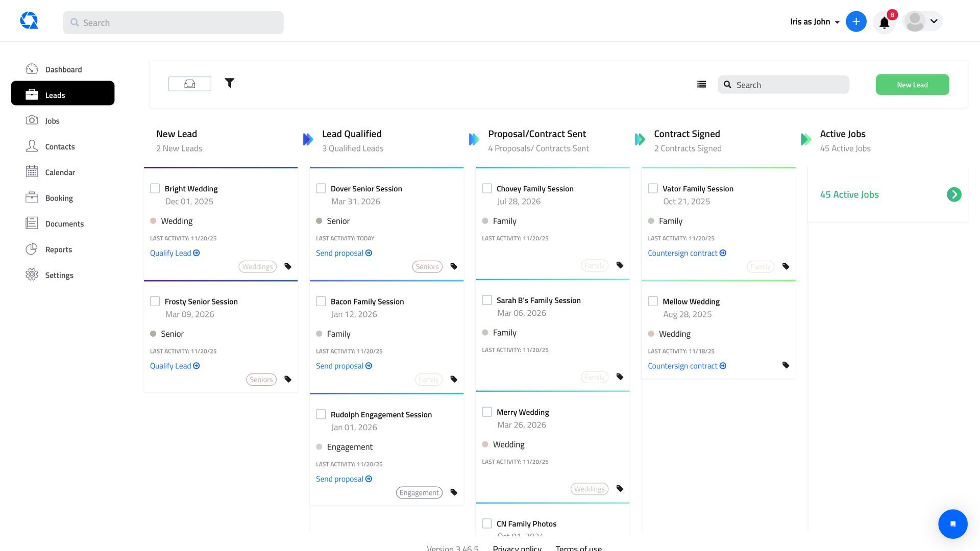980x551 pixels.
Task: Expand 45 Active Jobs with the arrow
Action: pos(954,194)
